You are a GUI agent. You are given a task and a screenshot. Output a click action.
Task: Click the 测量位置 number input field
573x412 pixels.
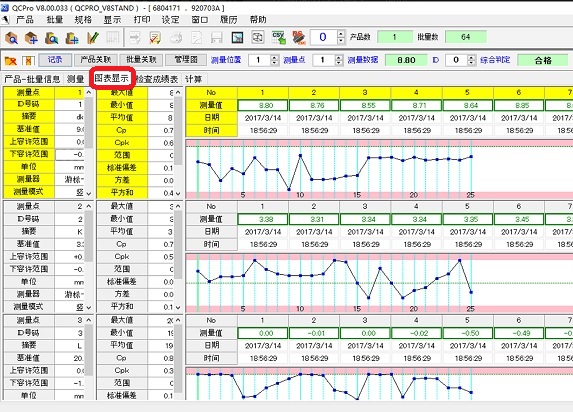click(259, 60)
